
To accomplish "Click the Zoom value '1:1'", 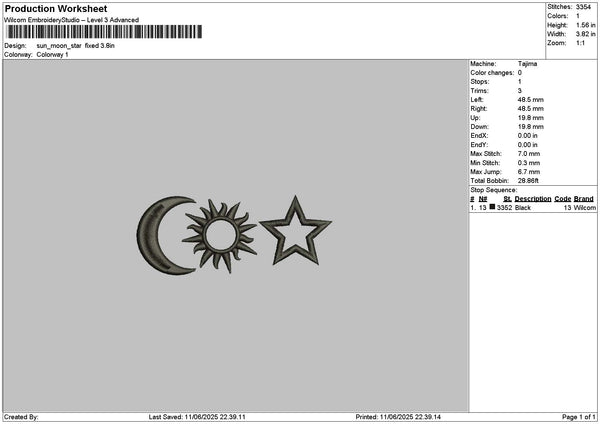I will point(580,43).
